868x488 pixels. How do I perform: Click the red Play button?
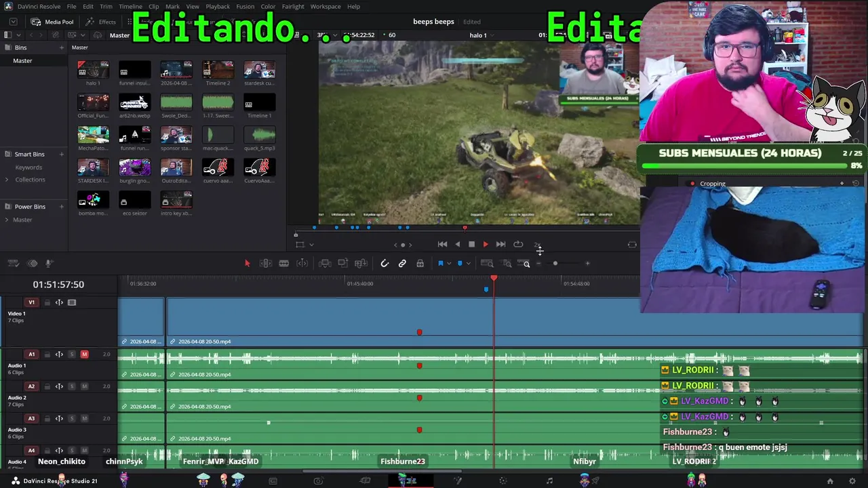(486, 245)
